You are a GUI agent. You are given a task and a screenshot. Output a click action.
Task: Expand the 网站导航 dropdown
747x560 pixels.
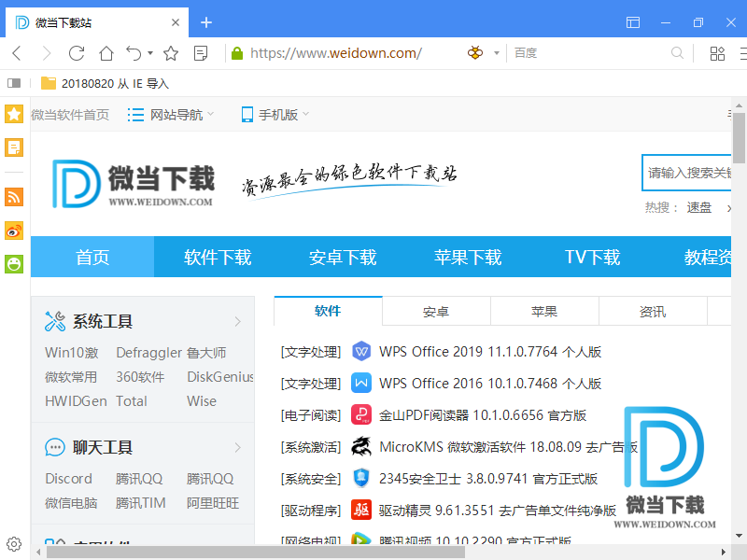click(171, 115)
